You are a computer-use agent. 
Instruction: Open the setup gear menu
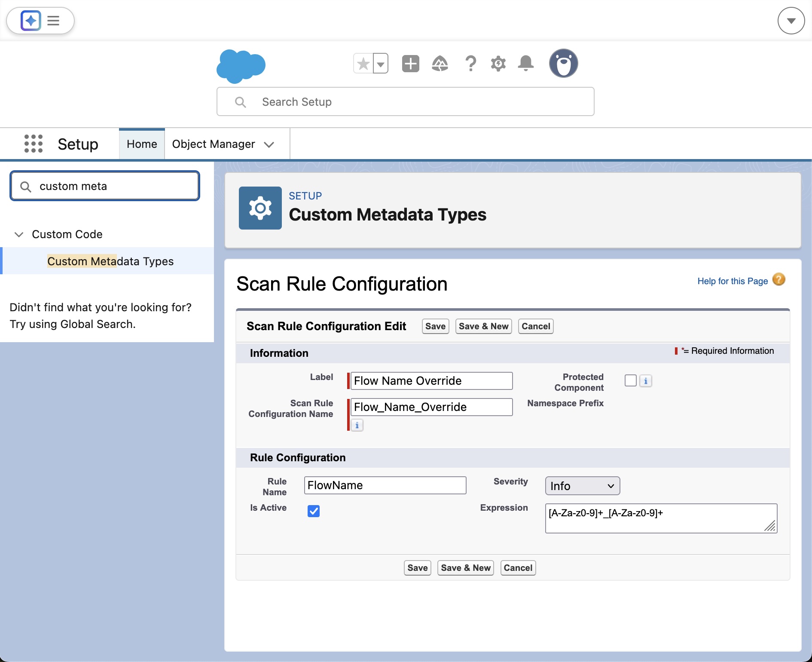pos(498,64)
